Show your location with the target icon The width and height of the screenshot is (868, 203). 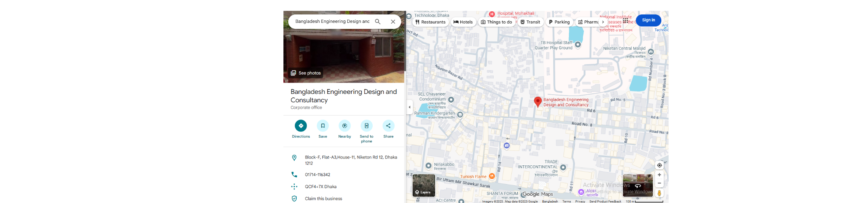[x=659, y=165]
